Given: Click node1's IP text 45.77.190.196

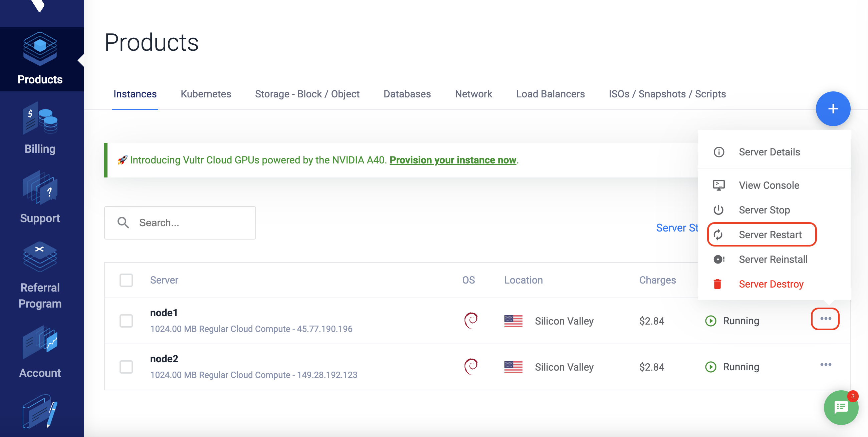Looking at the screenshot, I should click(324, 329).
